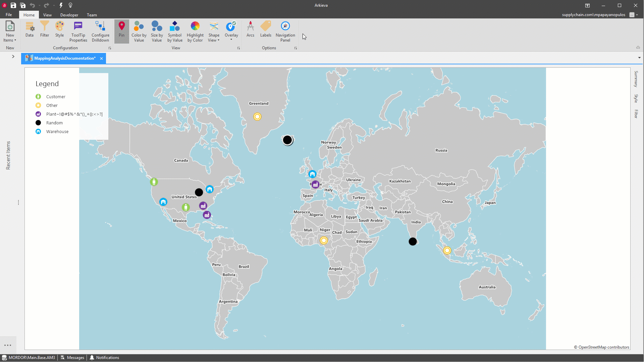The height and width of the screenshot is (362, 644).
Task: Select Highlight by Color view
Action: tap(195, 32)
